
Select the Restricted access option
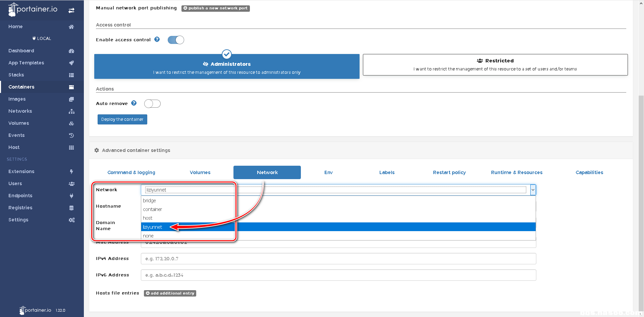click(495, 65)
